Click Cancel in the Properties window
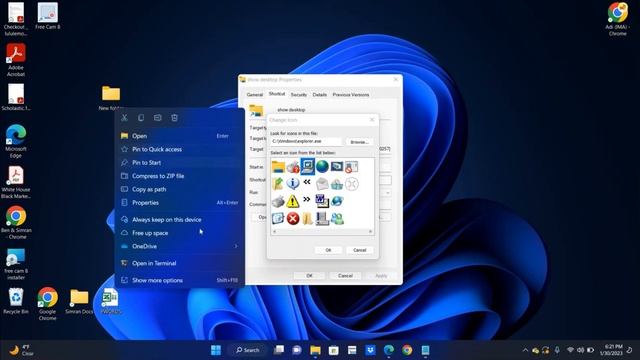Image resolution: width=640 pixels, height=360 pixels. [x=345, y=276]
